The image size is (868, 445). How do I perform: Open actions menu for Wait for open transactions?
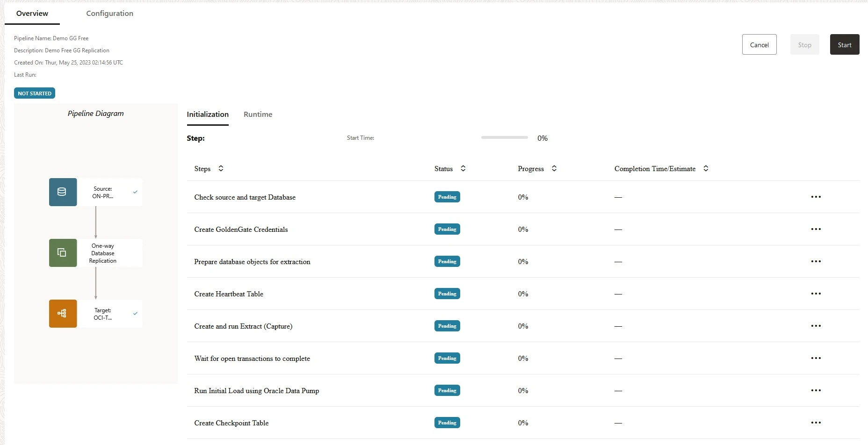(816, 358)
